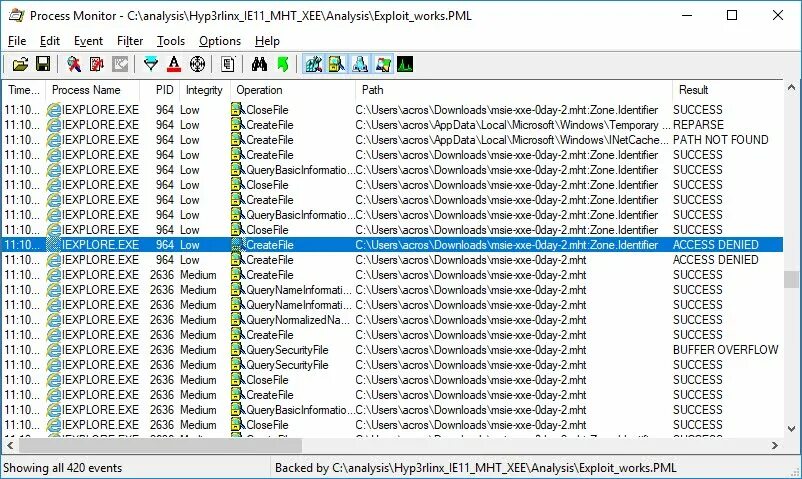Click the vertical scrollbar down arrow
This screenshot has width=802, height=479.
[x=791, y=429]
